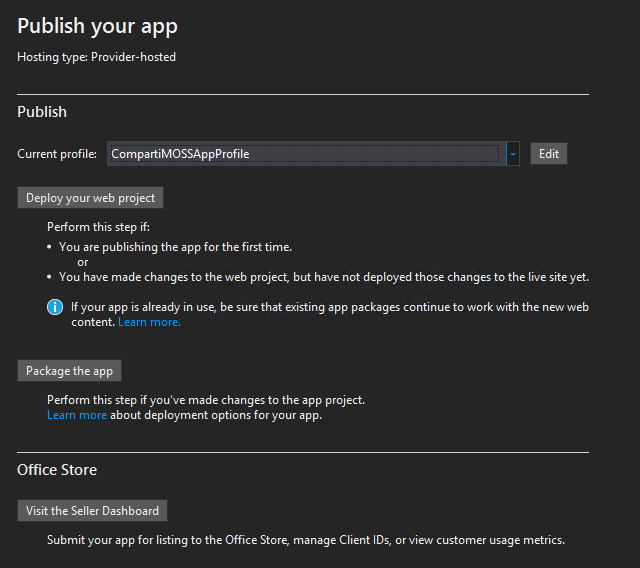This screenshot has width=640, height=568.
Task: Expand the Current profile dropdown arrow
Action: pyautogui.click(x=513, y=154)
